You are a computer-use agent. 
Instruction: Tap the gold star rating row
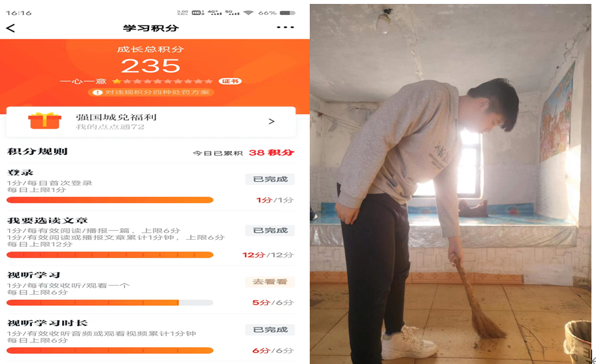[163, 81]
